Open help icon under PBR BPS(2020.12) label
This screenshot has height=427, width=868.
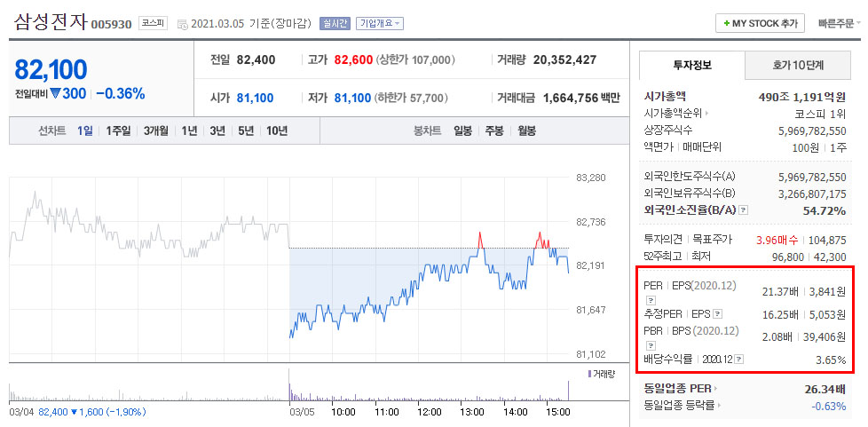pos(651,345)
